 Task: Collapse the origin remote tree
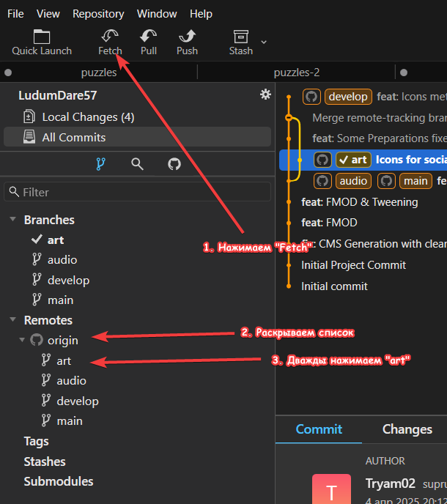[22, 340]
